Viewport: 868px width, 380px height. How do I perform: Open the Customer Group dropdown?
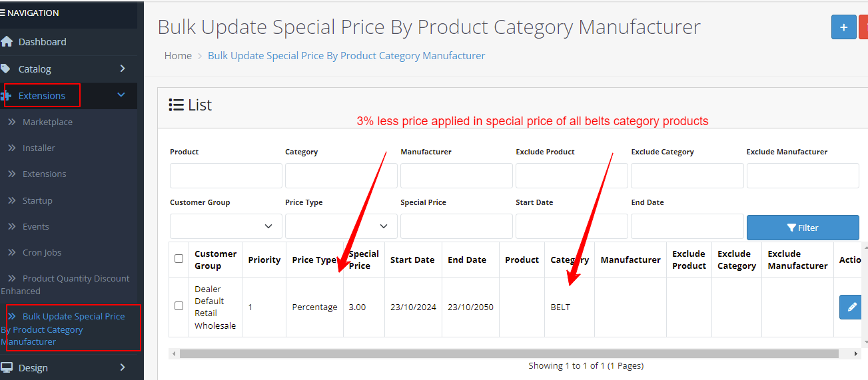click(x=226, y=226)
